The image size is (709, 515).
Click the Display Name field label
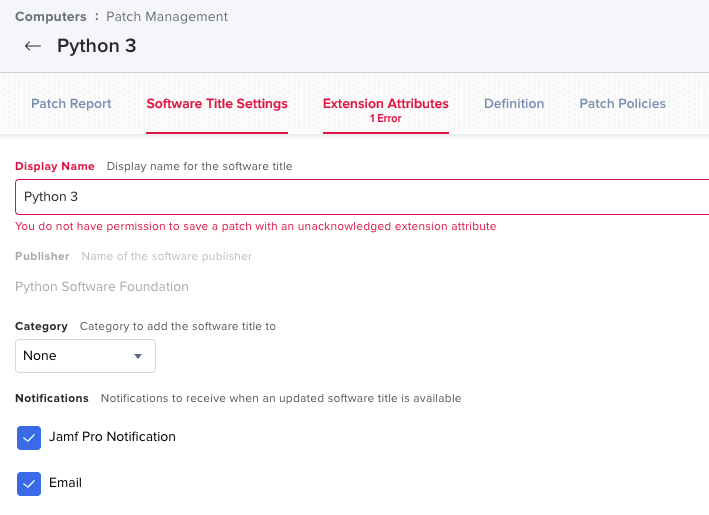(x=55, y=166)
